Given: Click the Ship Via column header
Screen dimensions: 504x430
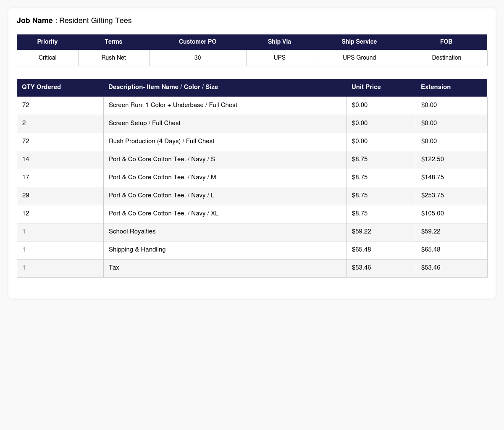Looking at the screenshot, I should point(279,42).
